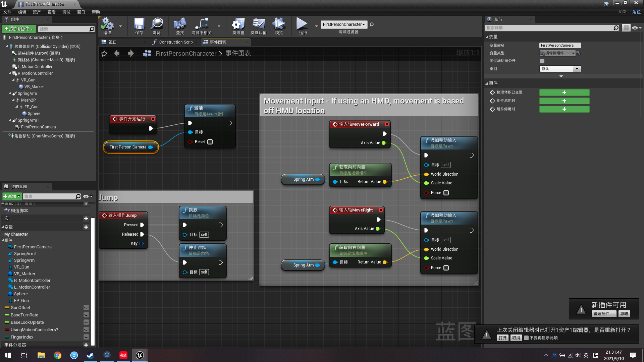Open Class Defaults (类默认值) icon
The width and height of the screenshot is (644, 362).
259,26
